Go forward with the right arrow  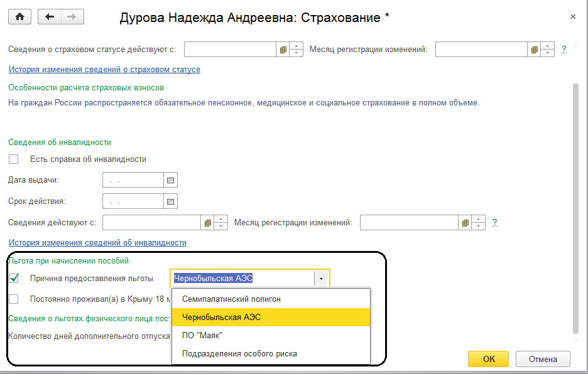point(72,17)
